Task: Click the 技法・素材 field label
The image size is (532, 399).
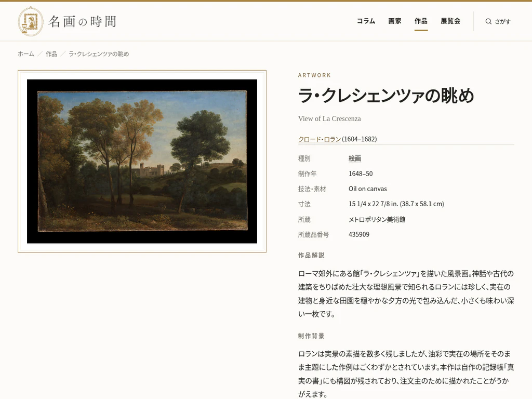Action: (x=312, y=189)
